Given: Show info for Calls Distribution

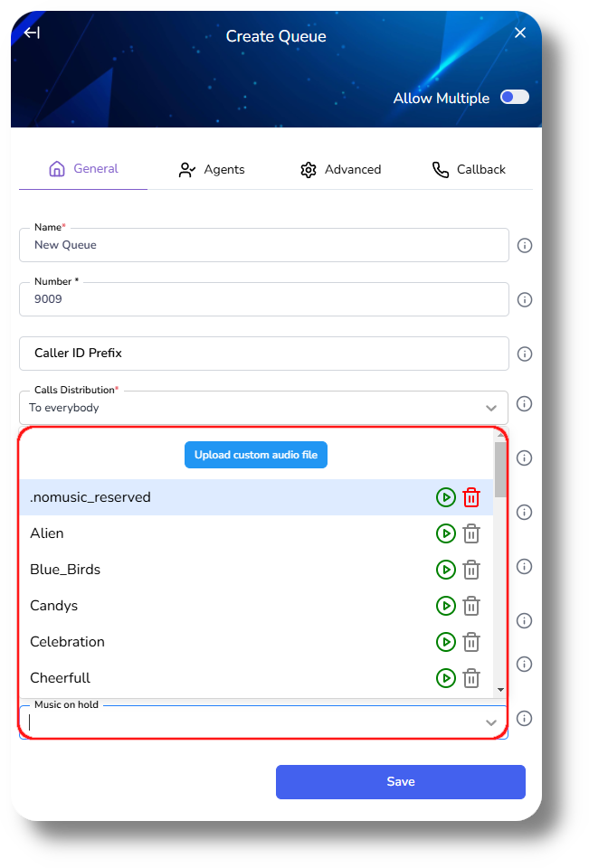Looking at the screenshot, I should click(524, 404).
